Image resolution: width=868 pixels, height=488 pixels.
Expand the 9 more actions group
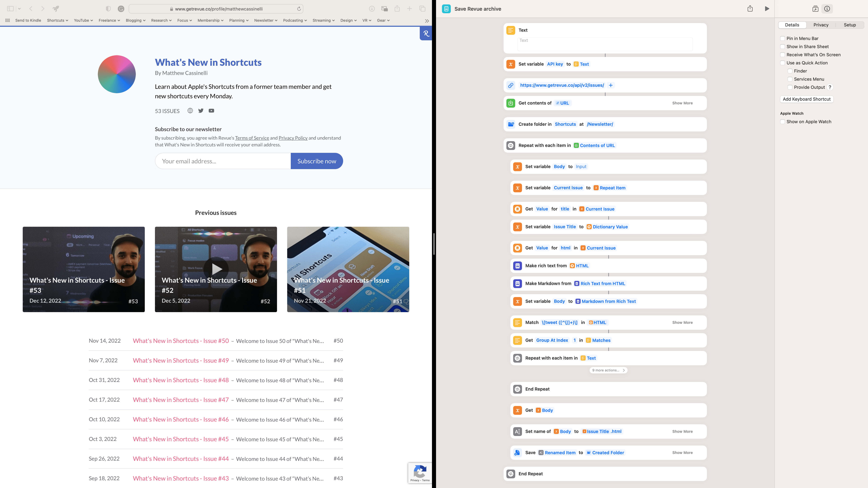(608, 370)
